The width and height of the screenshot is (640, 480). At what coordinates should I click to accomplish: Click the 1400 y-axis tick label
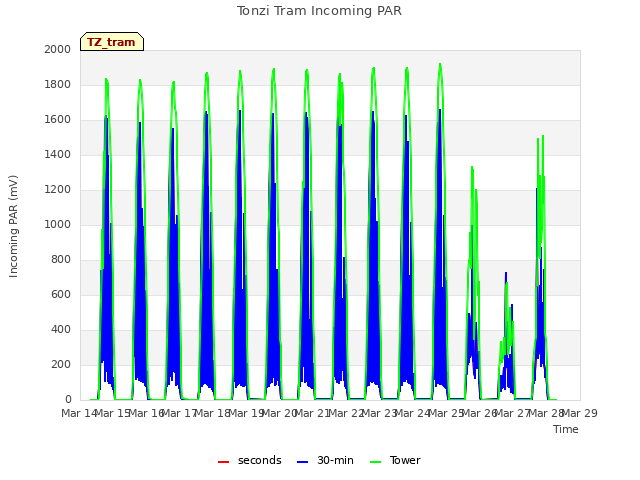(x=58, y=154)
